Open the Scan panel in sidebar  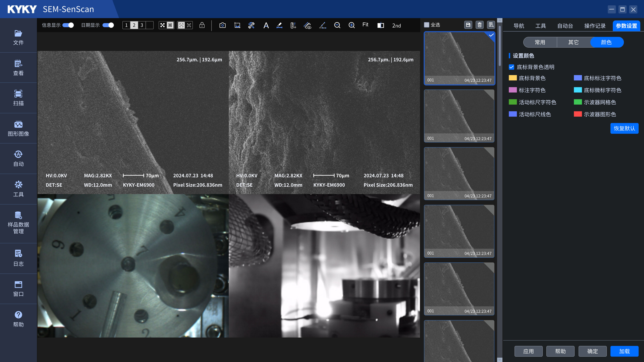click(x=18, y=98)
